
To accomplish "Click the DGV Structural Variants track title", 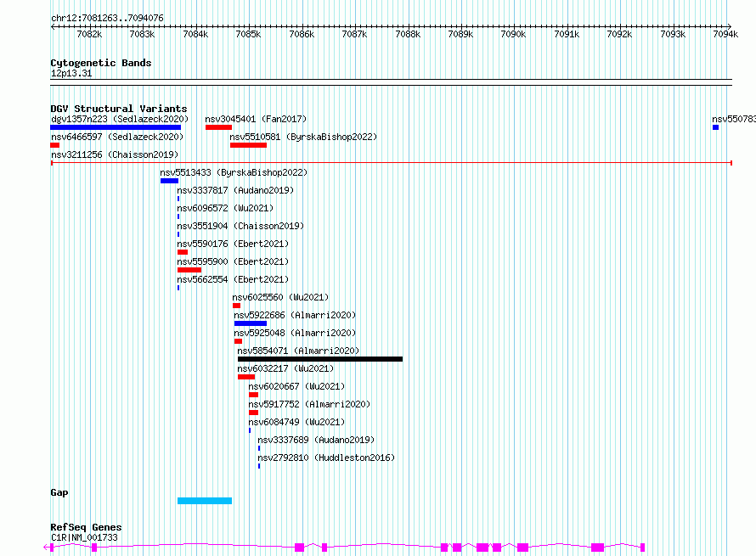I will pos(119,109).
